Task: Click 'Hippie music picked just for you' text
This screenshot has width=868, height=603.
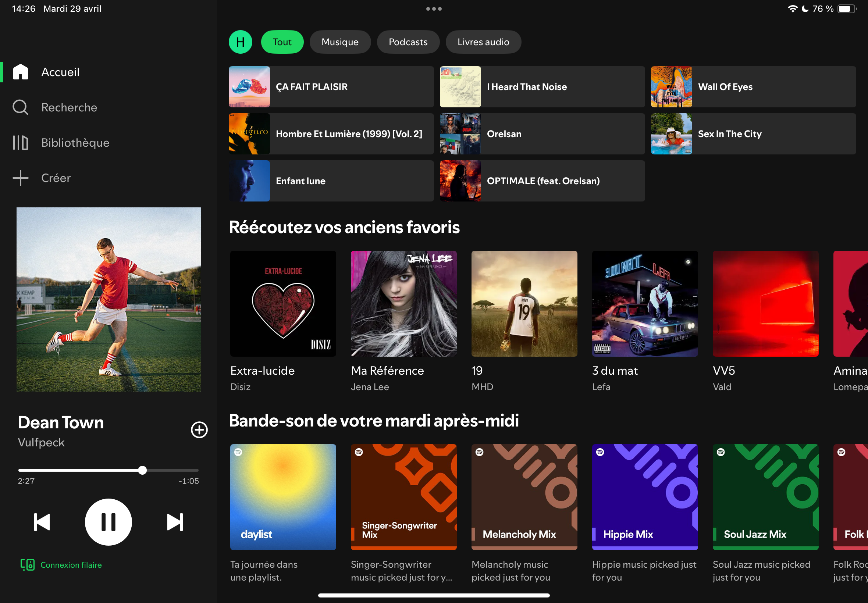Action: click(x=644, y=571)
